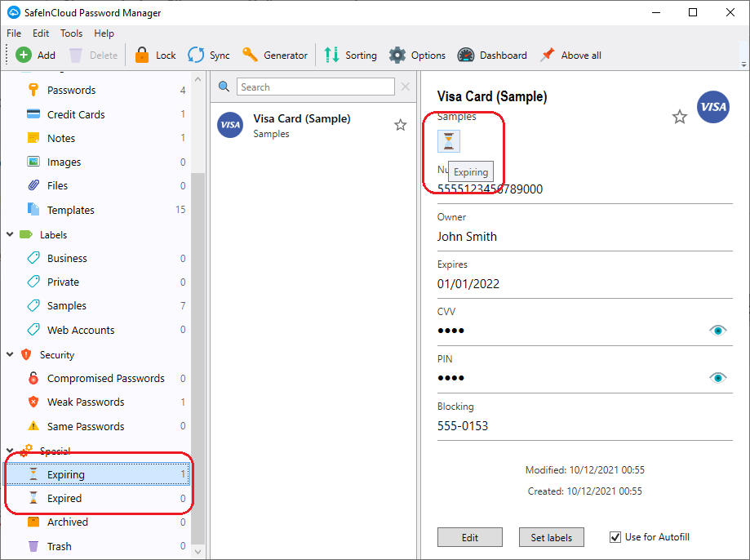The width and height of the screenshot is (750, 560).
Task: Click the green Add icon
Action: point(24,55)
